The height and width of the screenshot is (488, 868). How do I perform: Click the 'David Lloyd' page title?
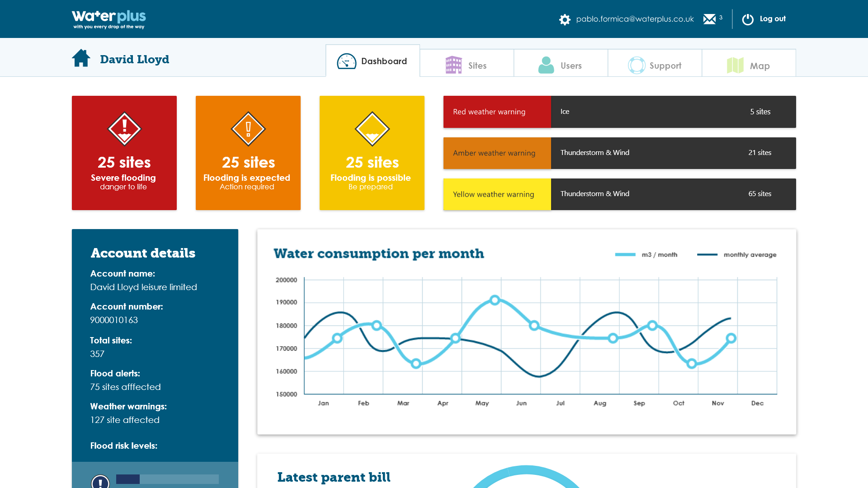135,59
